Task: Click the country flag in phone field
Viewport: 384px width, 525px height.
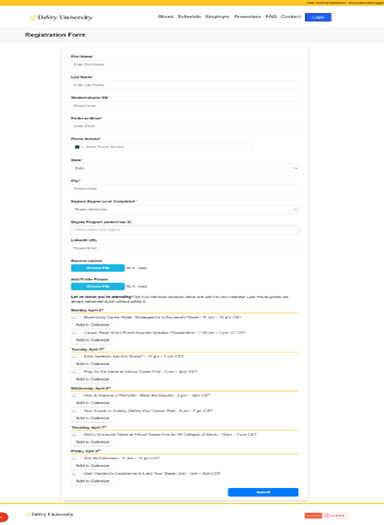Action: pos(77,147)
